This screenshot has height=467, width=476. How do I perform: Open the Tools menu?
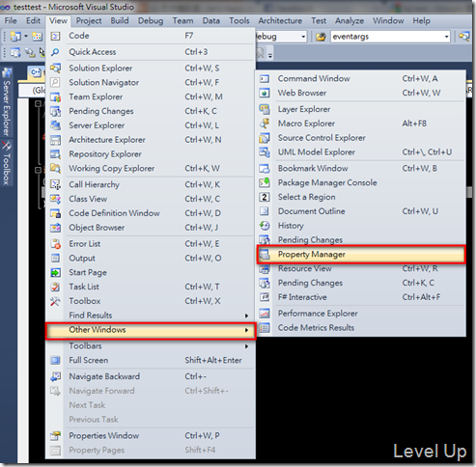point(239,21)
